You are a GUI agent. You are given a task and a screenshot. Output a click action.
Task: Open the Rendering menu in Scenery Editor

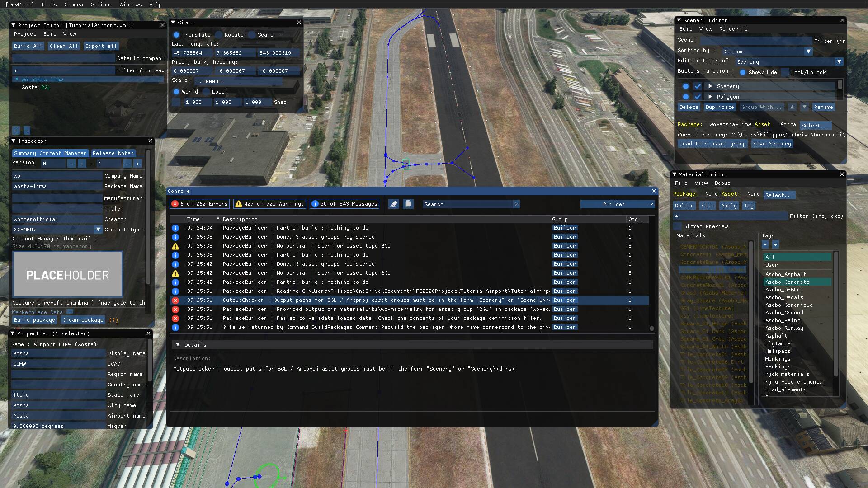(733, 29)
